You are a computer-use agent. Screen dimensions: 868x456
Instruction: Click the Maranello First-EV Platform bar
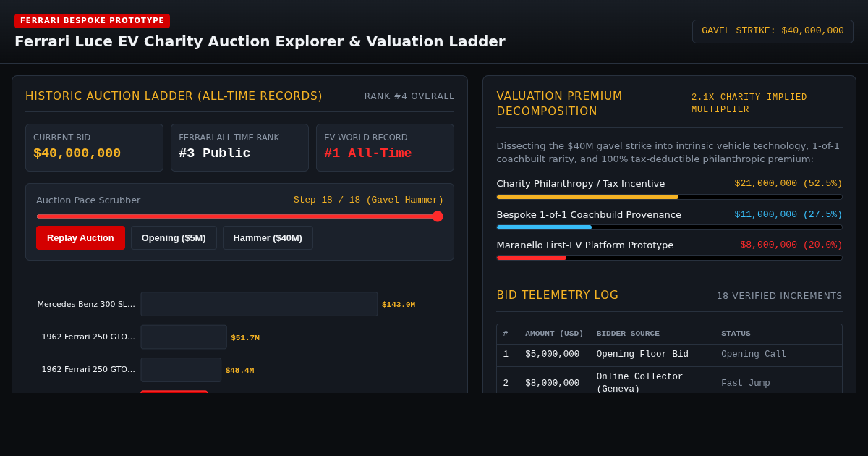click(669, 258)
